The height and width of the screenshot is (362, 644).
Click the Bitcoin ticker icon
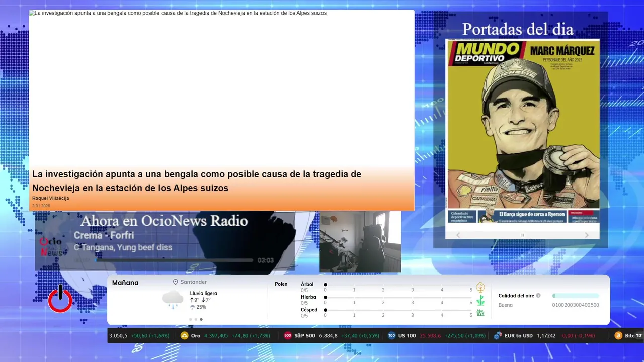(x=618, y=336)
